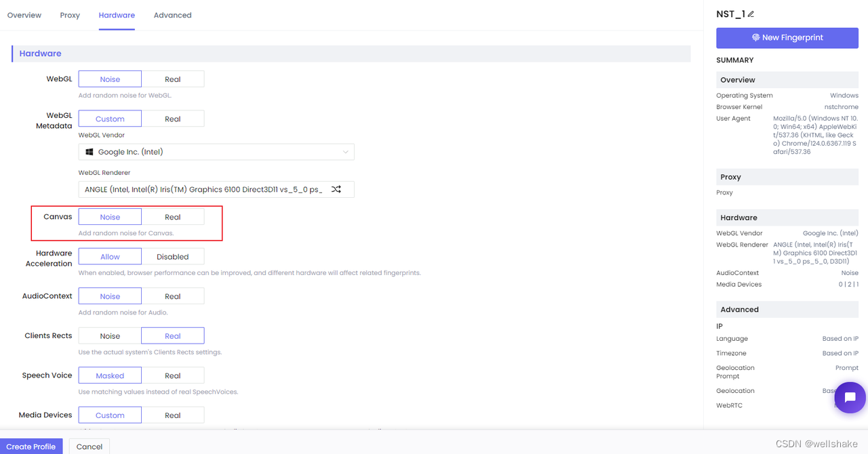This screenshot has width=868, height=454.
Task: Click the WebGL Renderer input field
Action: click(x=216, y=189)
